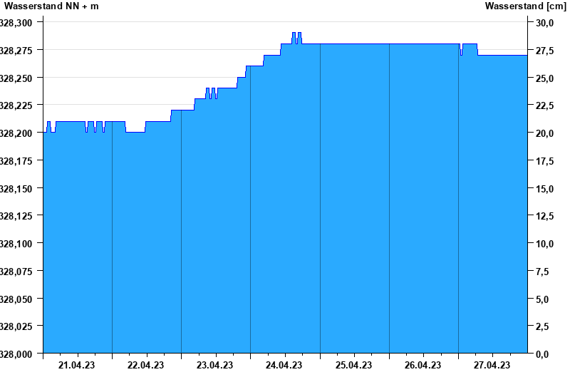Click the 328,275 left axis value

tap(16, 51)
